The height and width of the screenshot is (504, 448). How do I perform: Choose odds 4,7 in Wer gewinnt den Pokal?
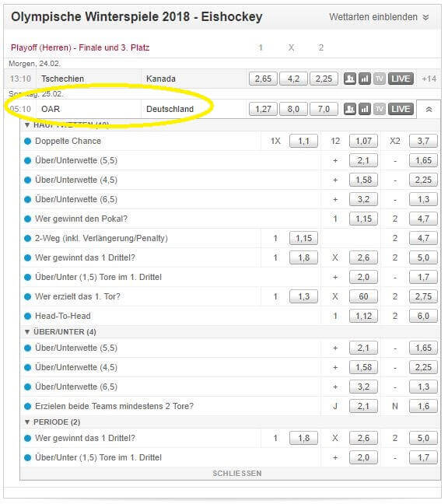423,219
